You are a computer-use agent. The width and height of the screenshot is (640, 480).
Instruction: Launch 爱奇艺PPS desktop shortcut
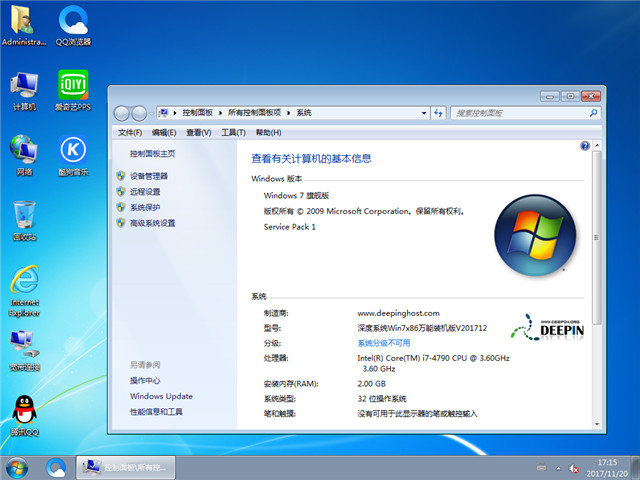(x=73, y=91)
